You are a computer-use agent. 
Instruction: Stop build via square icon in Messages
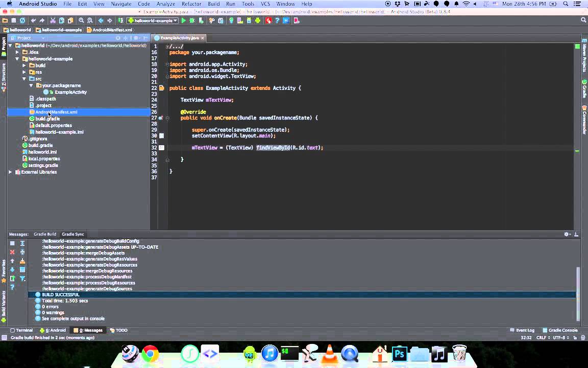(x=12, y=243)
